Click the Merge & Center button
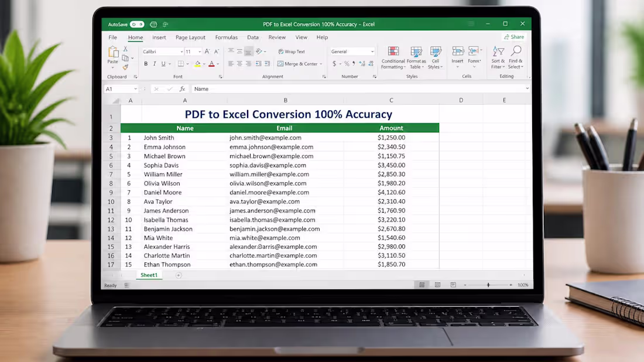The height and width of the screenshot is (362, 644). tap(298, 64)
